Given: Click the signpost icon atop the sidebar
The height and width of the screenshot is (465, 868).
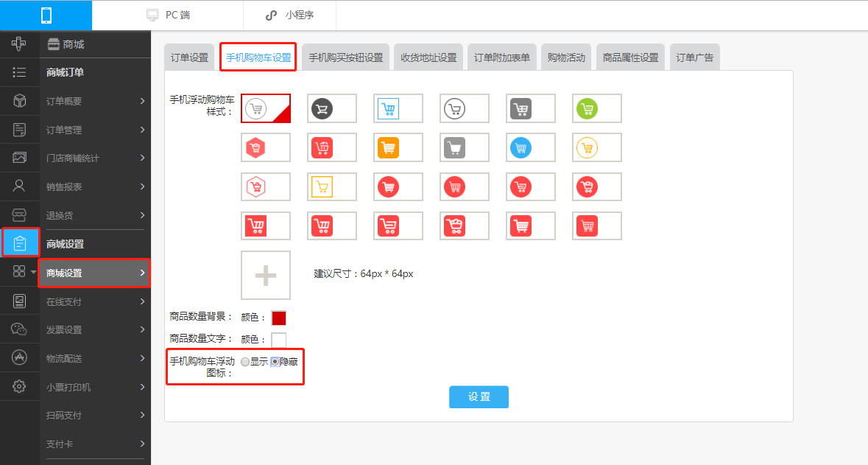Looking at the screenshot, I should [x=19, y=43].
